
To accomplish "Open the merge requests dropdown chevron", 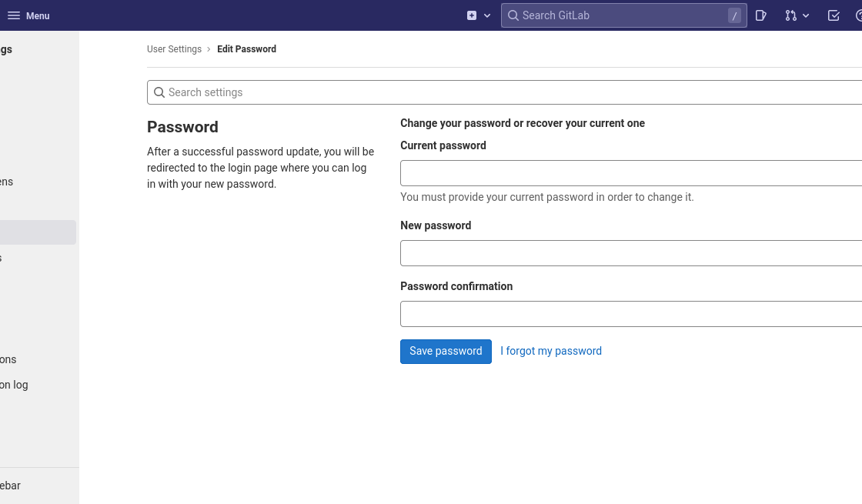I will (x=805, y=15).
